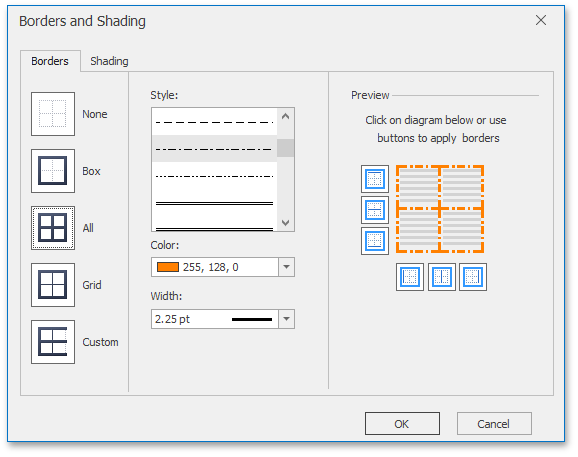Screen dimensions: 578x457
Task: Confirm with the OK button
Action: coord(402,423)
